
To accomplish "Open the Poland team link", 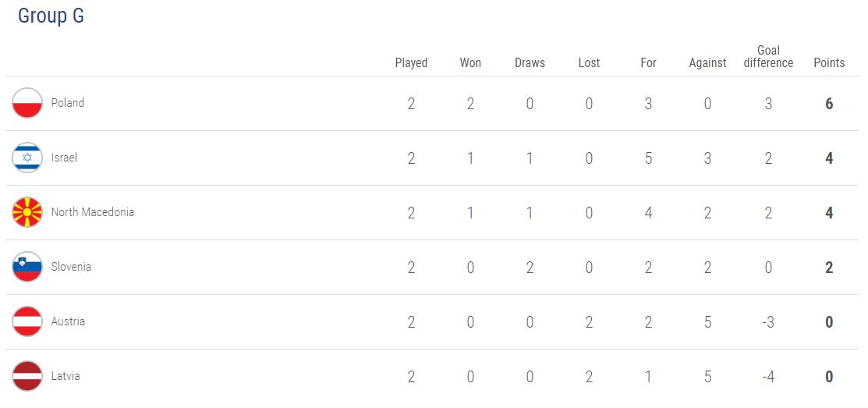I will (x=68, y=103).
